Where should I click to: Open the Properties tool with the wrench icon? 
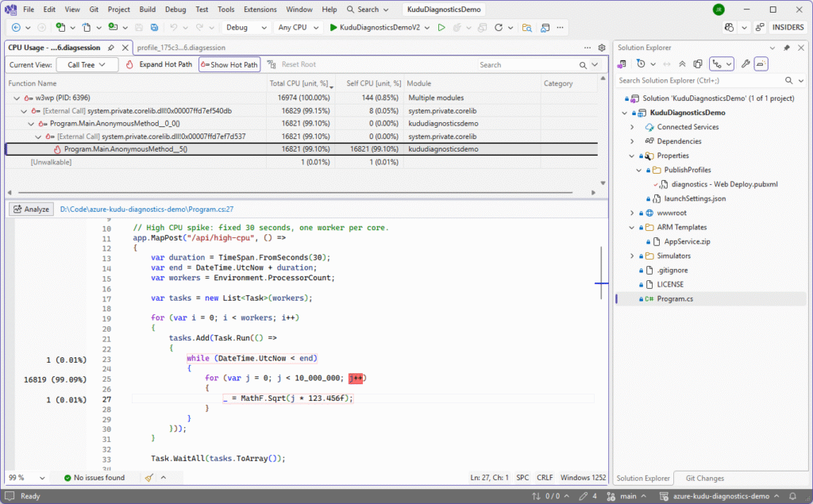(746, 63)
